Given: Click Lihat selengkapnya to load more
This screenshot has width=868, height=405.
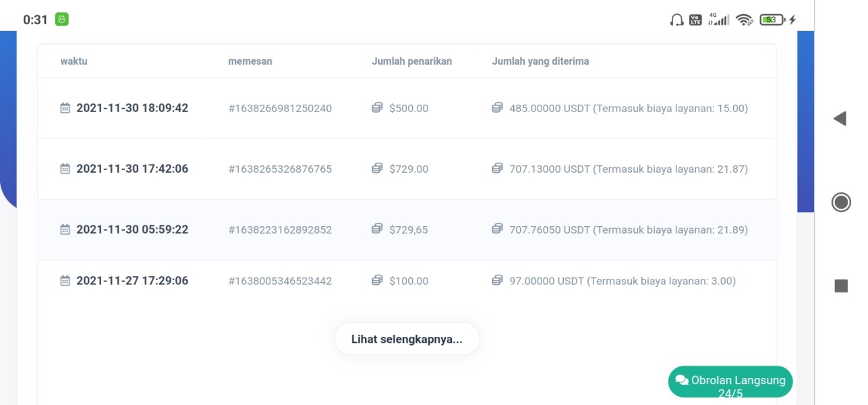Looking at the screenshot, I should pos(407,339).
